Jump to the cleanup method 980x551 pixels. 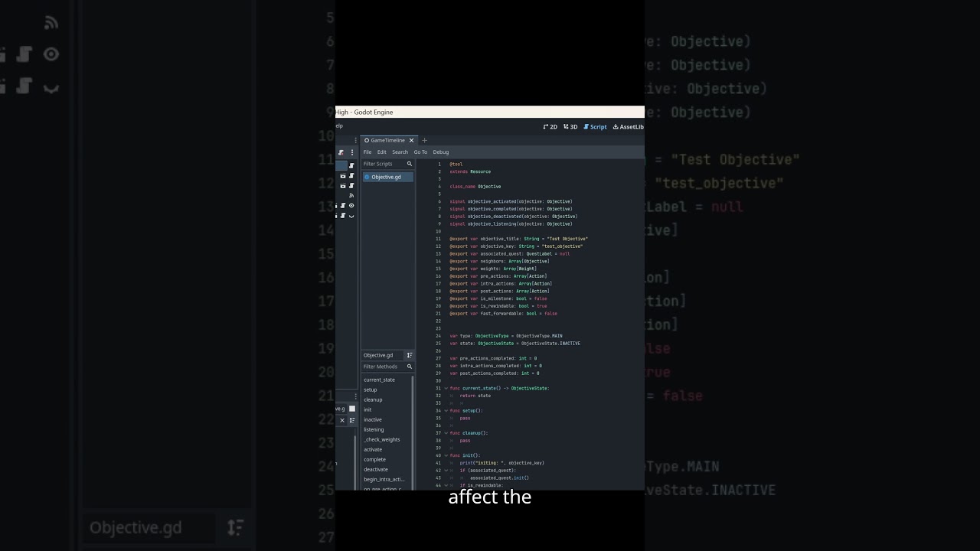coord(373,399)
